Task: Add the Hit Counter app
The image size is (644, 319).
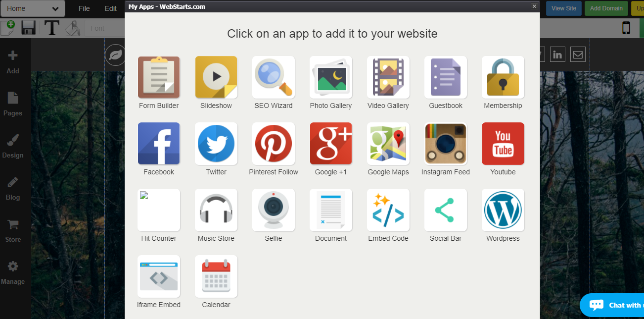Action: [x=159, y=210]
